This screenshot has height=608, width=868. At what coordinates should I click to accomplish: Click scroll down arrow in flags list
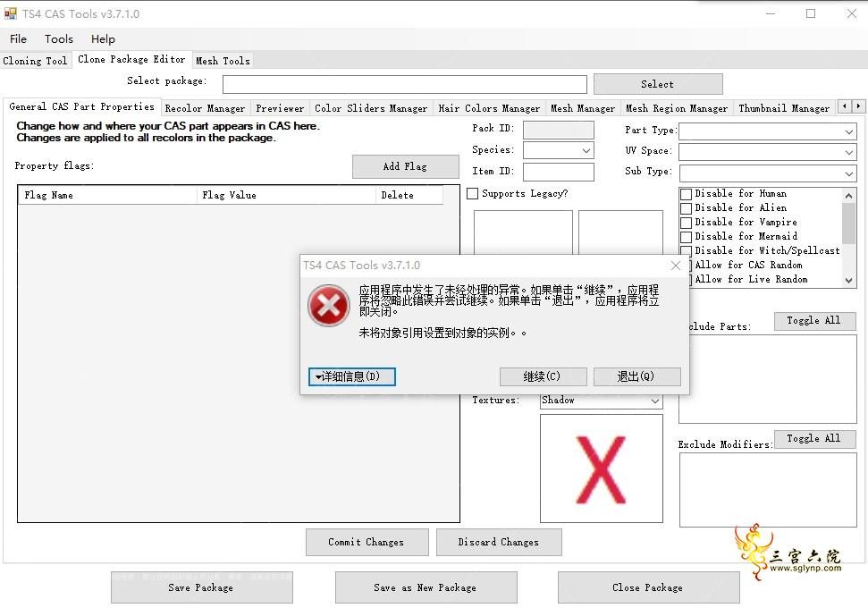pos(848,280)
